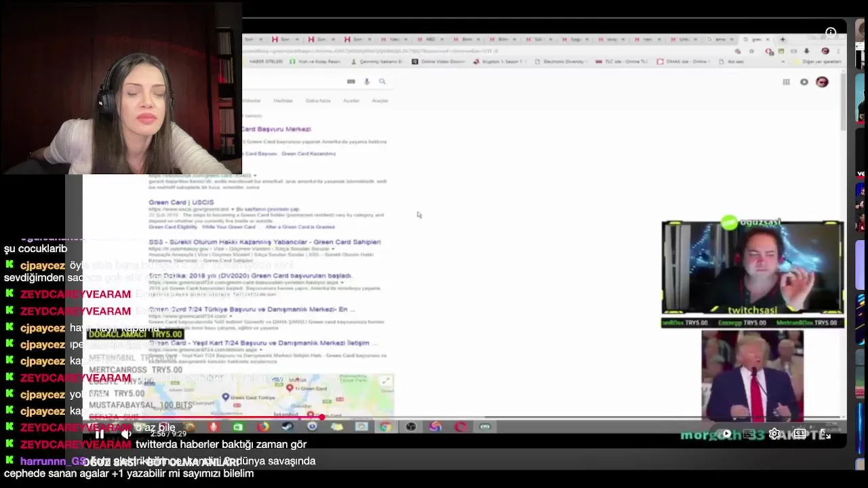Image resolution: width=868 pixels, height=488 pixels.
Task: Toggle subtitles in the video player
Action: [x=749, y=434]
